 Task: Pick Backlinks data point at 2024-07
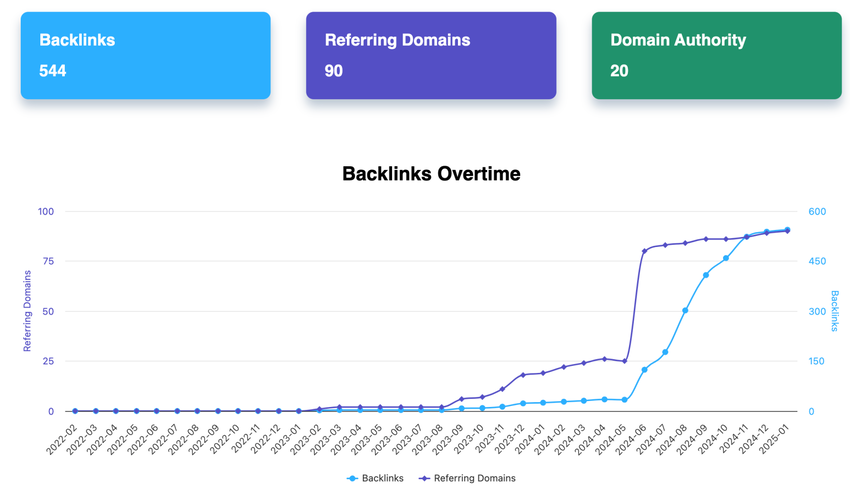[x=665, y=352]
